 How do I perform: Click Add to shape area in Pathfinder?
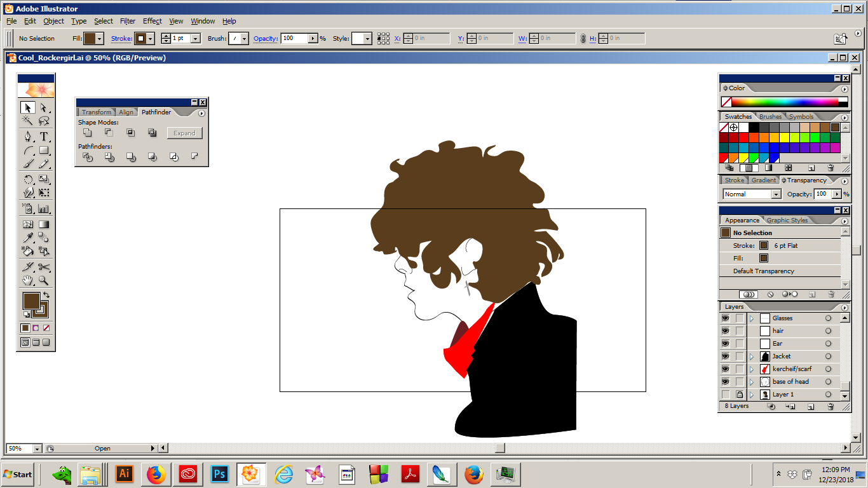(88, 133)
